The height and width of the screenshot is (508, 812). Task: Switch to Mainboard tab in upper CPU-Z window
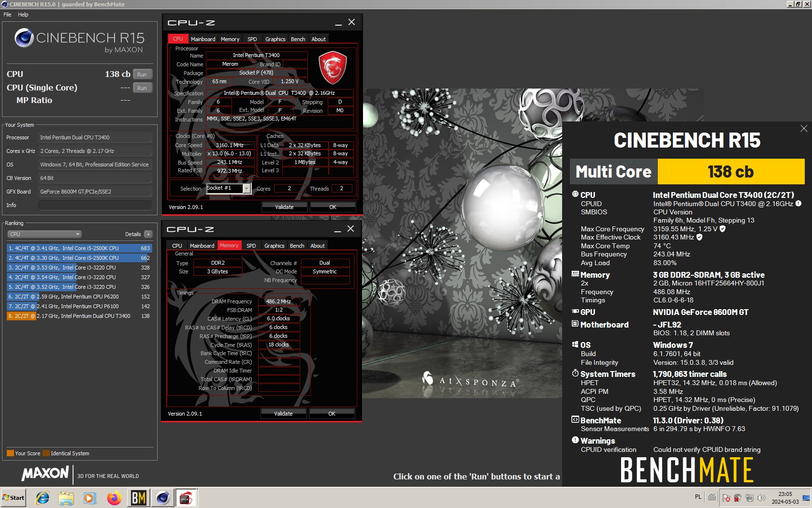(x=203, y=39)
